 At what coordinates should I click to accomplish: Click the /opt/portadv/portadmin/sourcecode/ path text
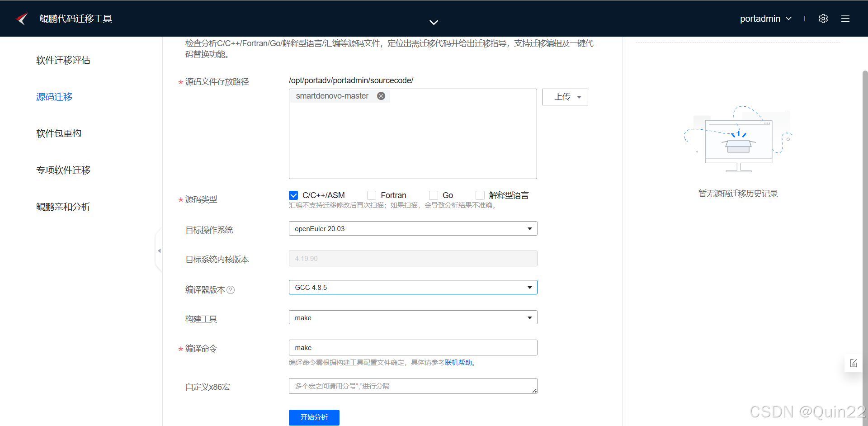pos(351,80)
